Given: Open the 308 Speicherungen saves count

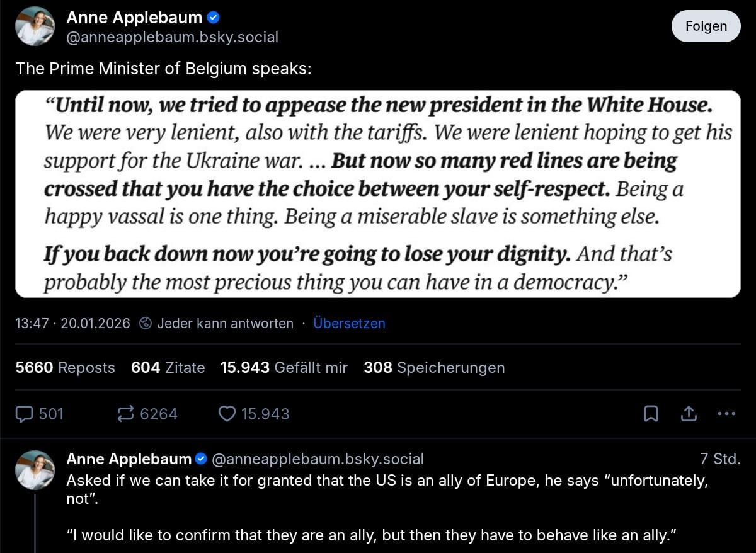Looking at the screenshot, I should tap(434, 368).
